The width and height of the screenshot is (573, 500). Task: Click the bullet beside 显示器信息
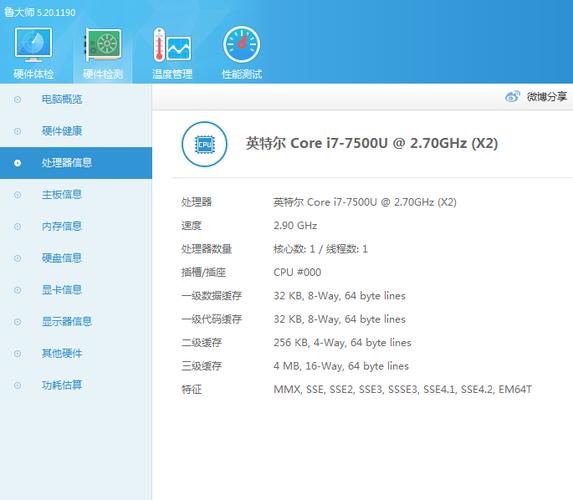[x=17, y=322]
